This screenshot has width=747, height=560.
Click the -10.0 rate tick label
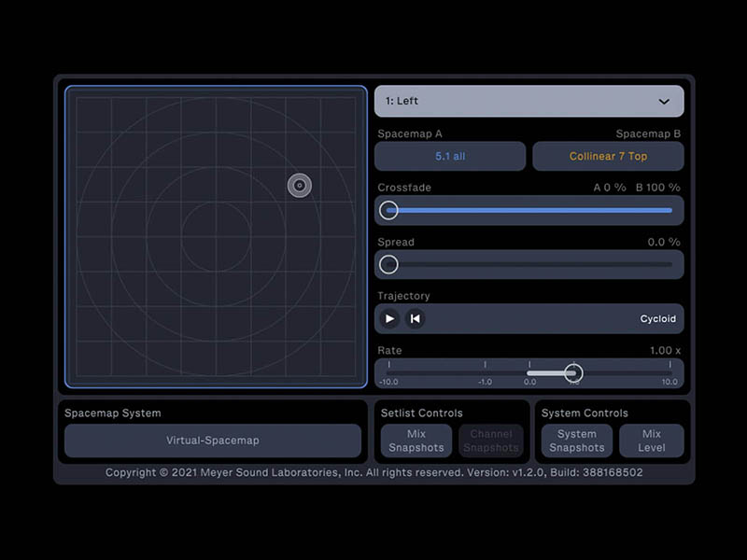[388, 382]
